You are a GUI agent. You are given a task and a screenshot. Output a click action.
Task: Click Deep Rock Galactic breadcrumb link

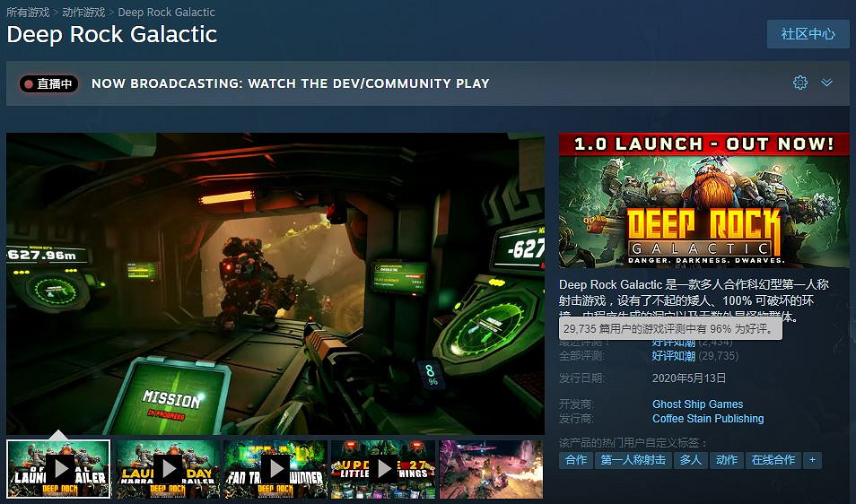[167, 13]
